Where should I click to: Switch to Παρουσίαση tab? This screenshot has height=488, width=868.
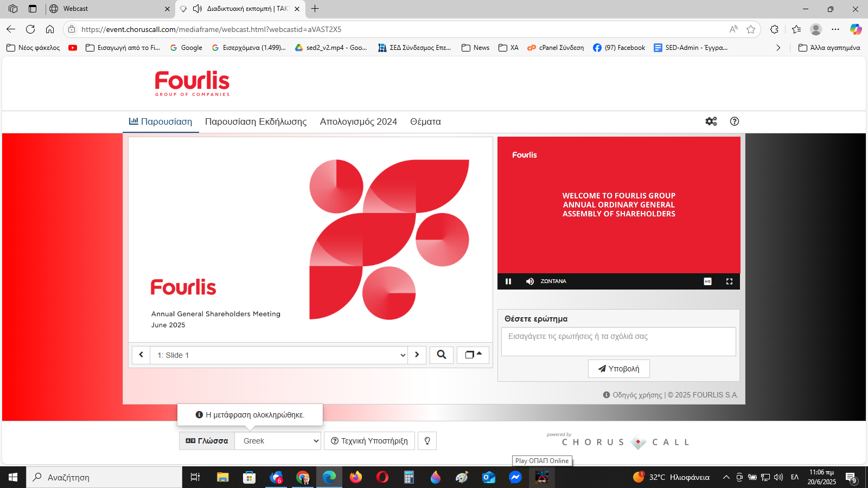click(x=161, y=121)
